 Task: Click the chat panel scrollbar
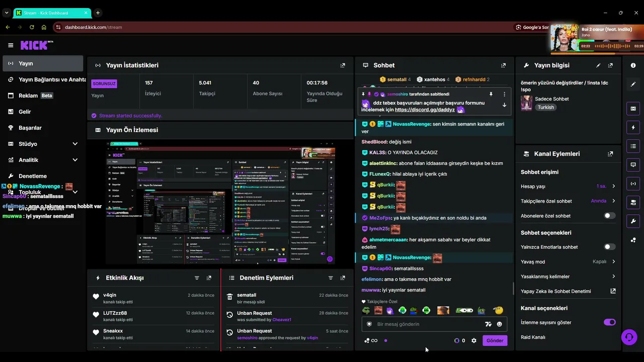tap(513, 288)
